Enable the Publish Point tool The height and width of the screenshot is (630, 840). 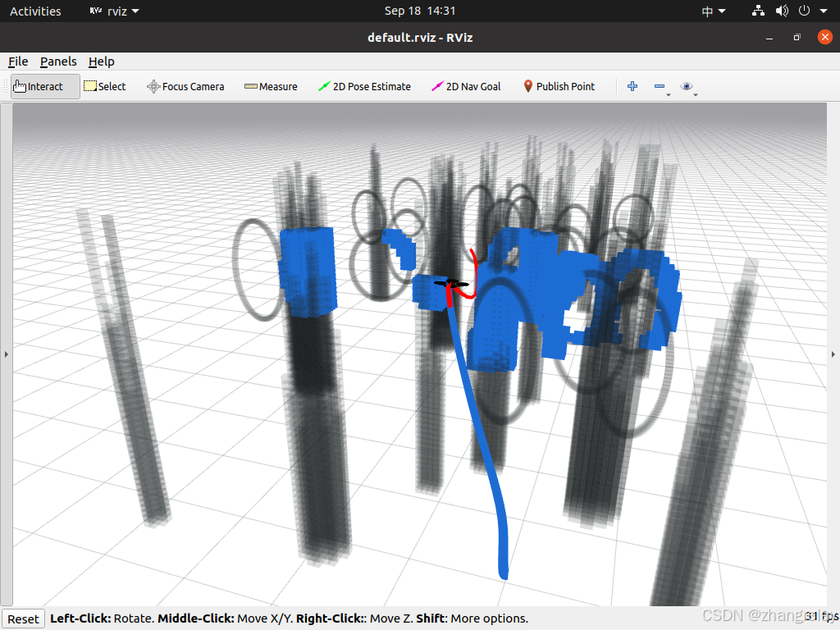coord(559,86)
